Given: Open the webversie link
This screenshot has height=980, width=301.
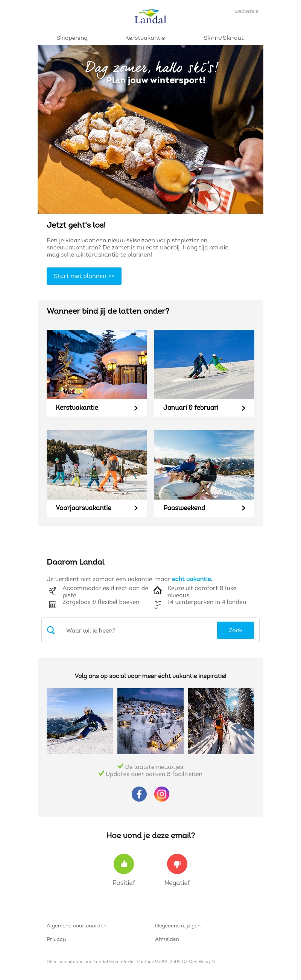Looking at the screenshot, I should click(246, 11).
